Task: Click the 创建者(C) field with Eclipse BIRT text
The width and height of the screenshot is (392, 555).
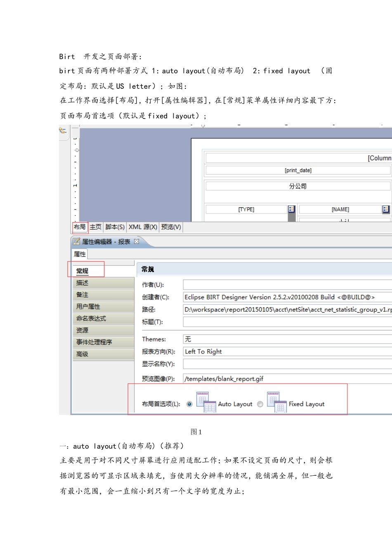Action: pos(287,297)
